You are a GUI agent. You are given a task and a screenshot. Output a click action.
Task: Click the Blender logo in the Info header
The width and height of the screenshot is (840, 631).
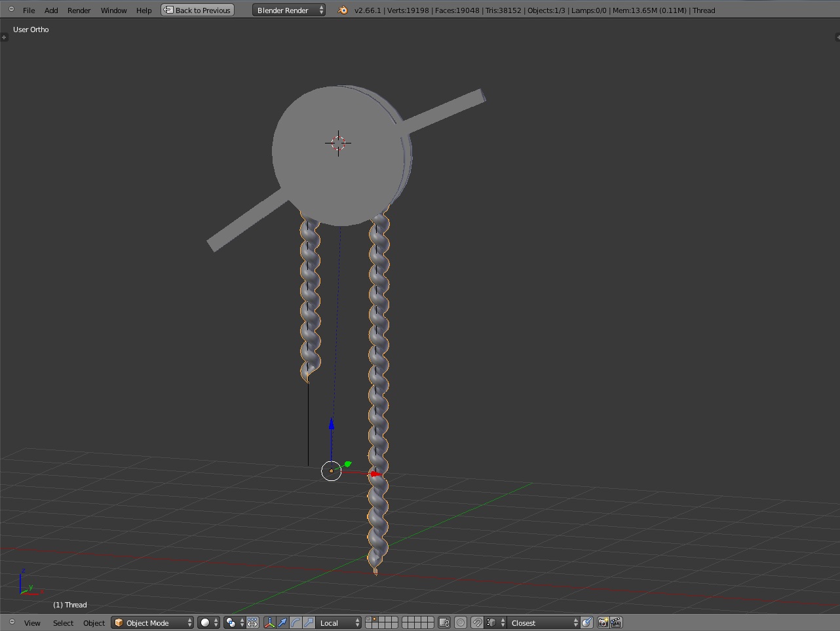pos(343,10)
